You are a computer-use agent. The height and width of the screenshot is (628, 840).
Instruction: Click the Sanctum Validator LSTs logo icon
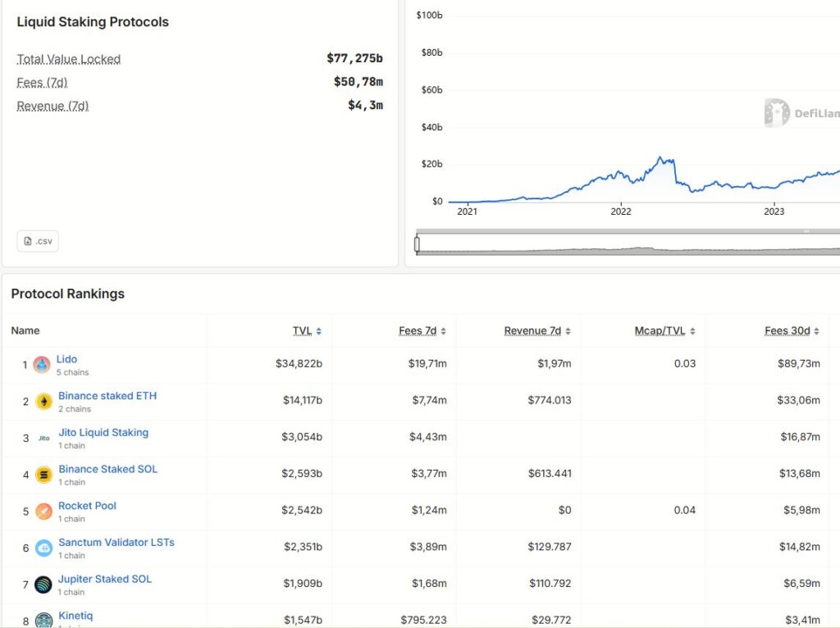point(43,548)
